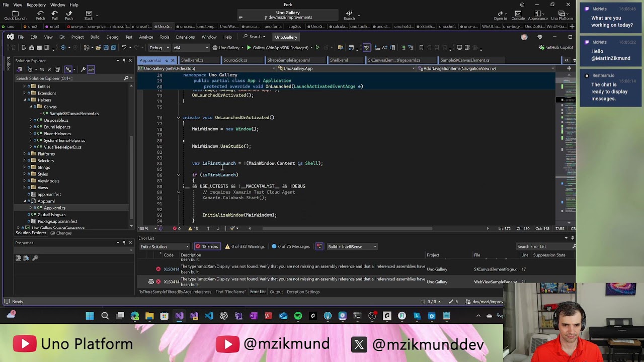The image size is (644, 362).
Task: Collapse the Helpers folder
Action: pos(25,100)
